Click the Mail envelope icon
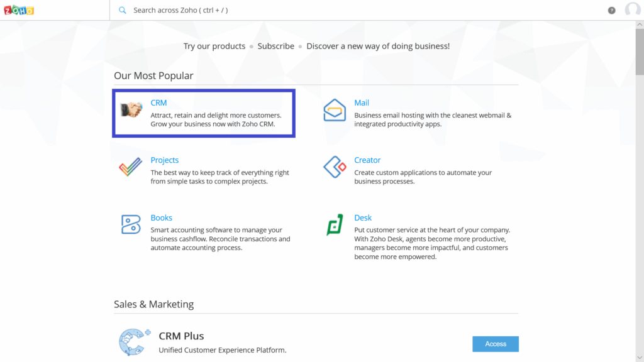This screenshot has height=362, width=644. (335, 110)
